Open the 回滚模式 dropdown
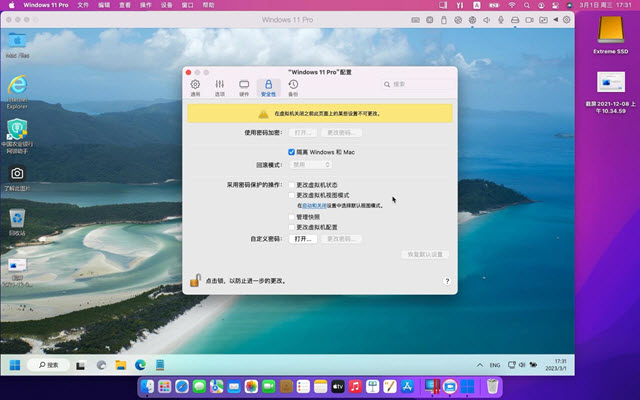This screenshot has width=640, height=400. tap(310, 164)
